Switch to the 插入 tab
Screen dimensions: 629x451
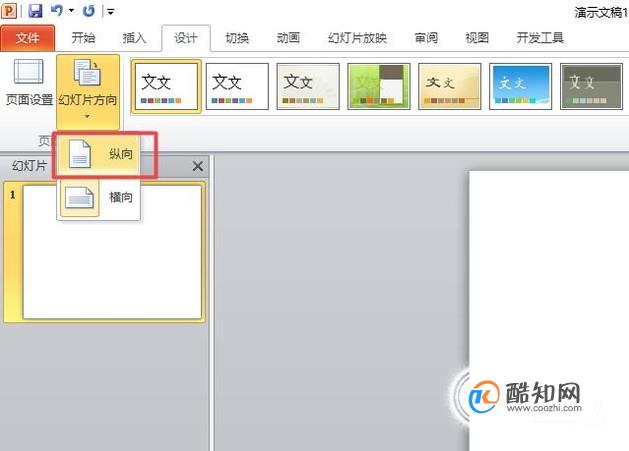click(134, 38)
